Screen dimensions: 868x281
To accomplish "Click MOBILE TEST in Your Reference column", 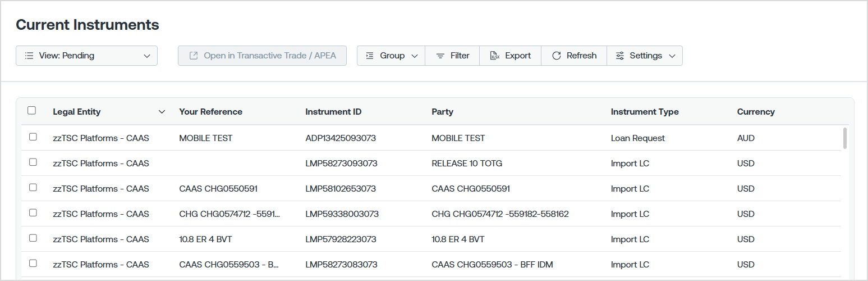I will pyautogui.click(x=205, y=138).
